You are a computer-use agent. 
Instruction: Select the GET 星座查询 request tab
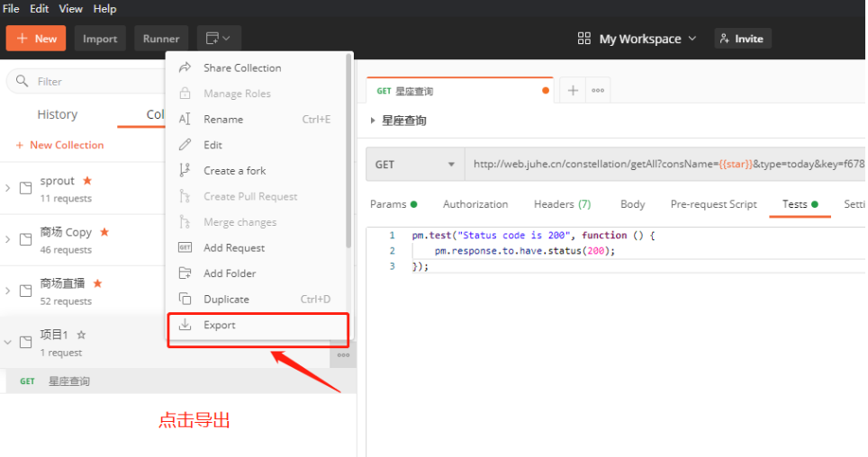[x=459, y=91]
